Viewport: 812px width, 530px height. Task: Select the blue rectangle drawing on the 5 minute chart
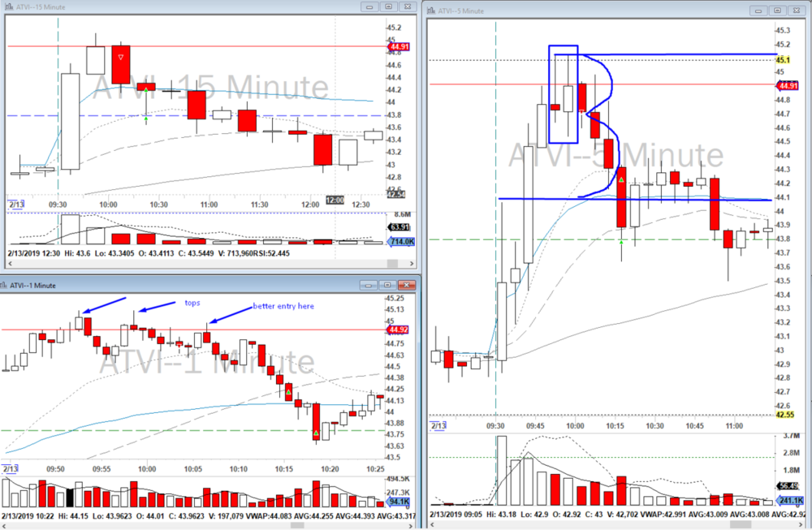click(564, 47)
